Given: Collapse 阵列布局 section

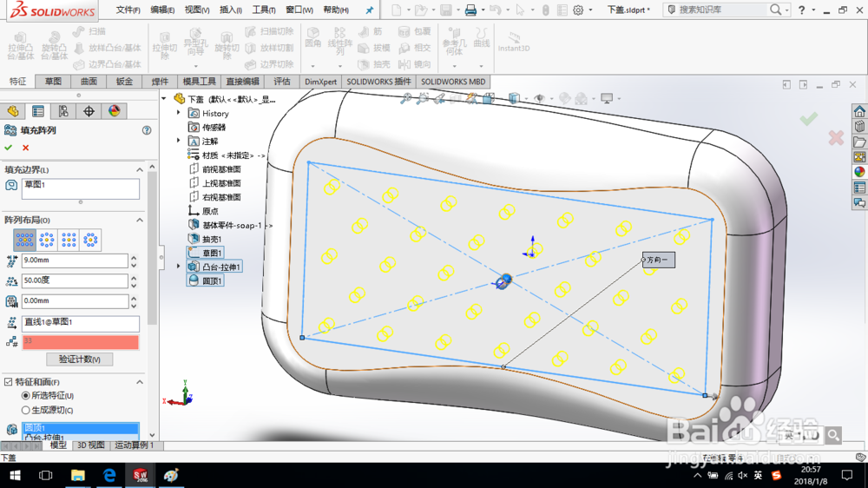Looking at the screenshot, I should click(140, 220).
